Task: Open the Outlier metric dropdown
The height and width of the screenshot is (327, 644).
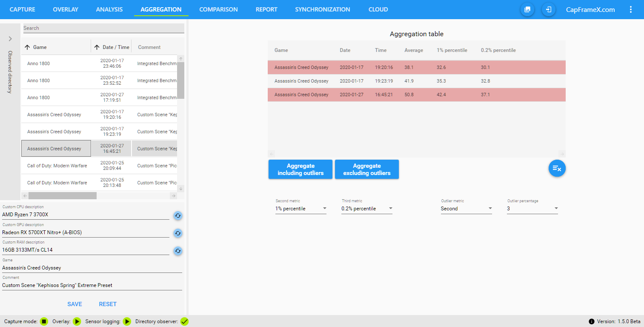Action: point(467,209)
